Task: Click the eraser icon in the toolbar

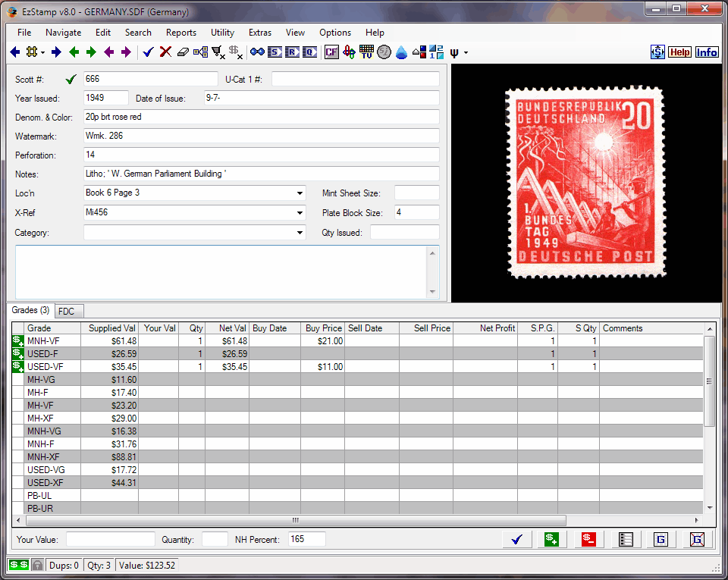Action: [x=182, y=52]
